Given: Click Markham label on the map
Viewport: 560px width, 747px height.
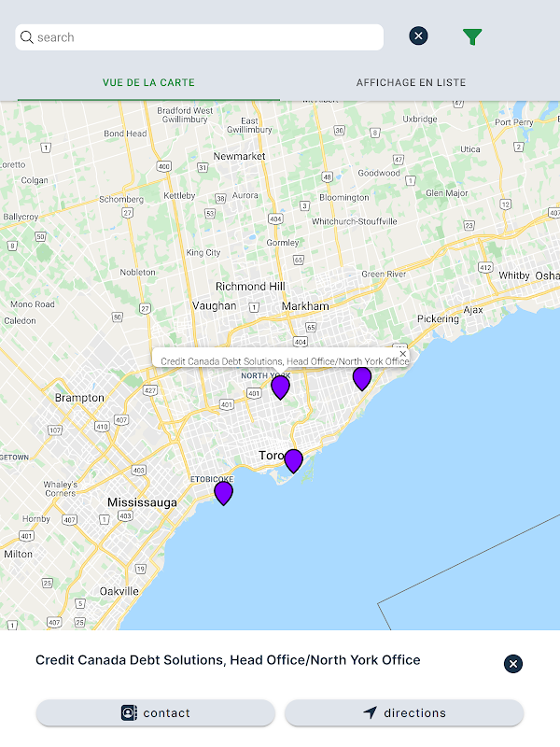Looking at the screenshot, I should tap(305, 306).
